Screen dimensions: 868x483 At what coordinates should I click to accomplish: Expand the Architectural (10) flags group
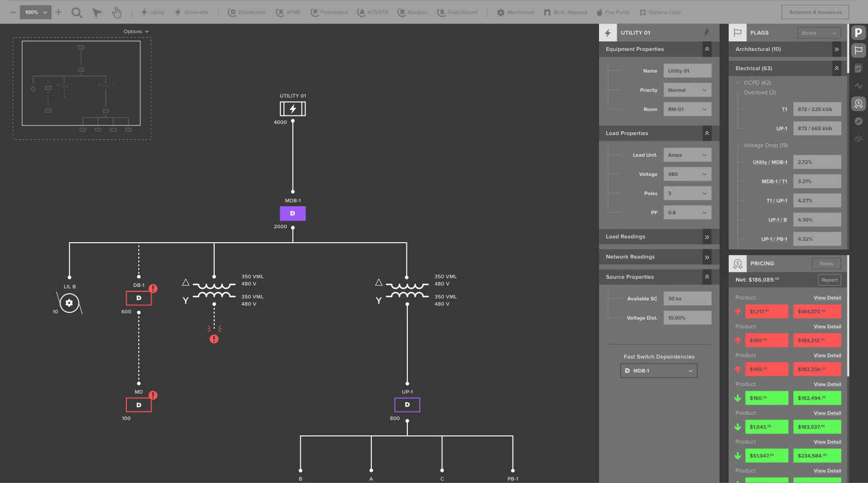pos(837,49)
